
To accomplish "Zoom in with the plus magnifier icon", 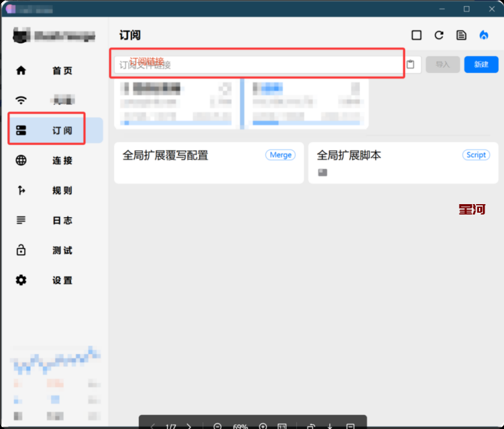I will [263, 426].
